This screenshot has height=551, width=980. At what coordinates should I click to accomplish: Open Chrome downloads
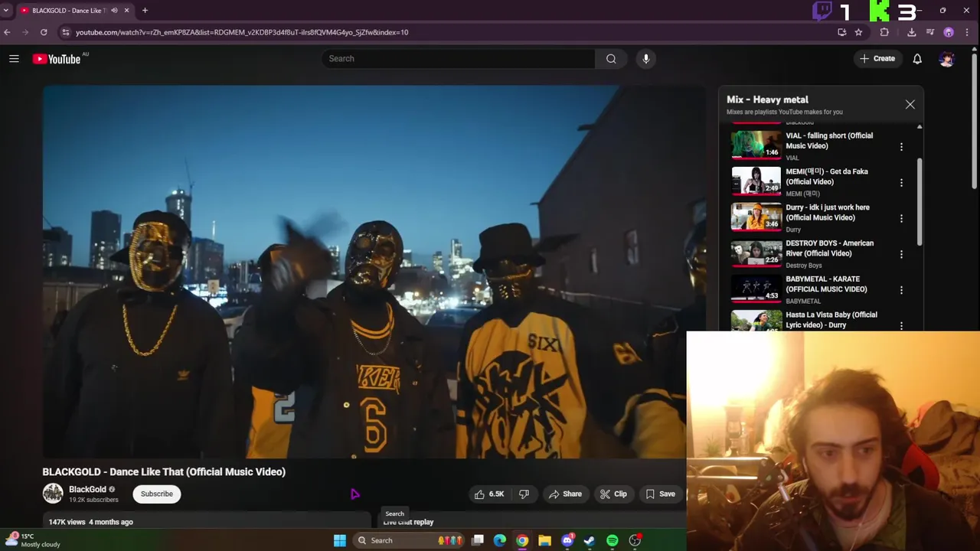(x=911, y=32)
